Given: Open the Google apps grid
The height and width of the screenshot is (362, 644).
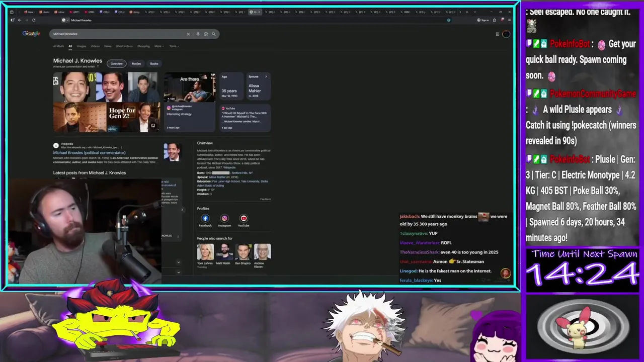Looking at the screenshot, I should (x=497, y=34).
